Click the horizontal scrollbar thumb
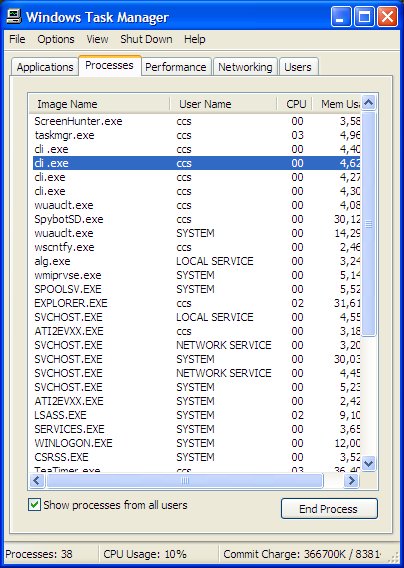Screen dimensions: 404x568 pos(185,481)
